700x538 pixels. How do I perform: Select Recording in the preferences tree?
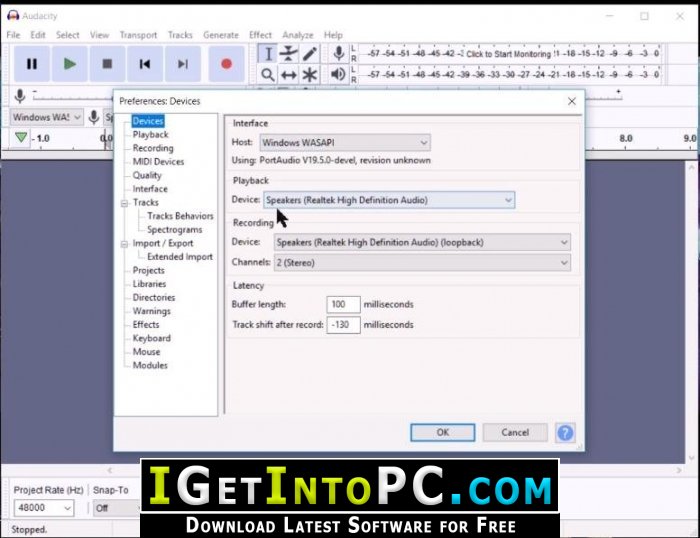153,148
